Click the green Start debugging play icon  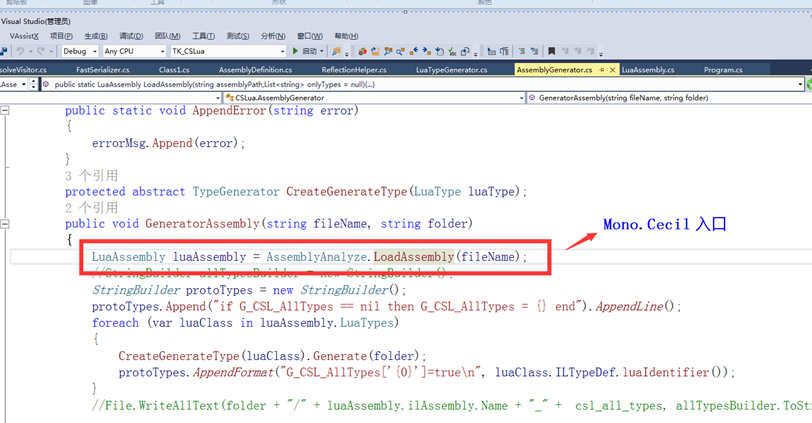tap(295, 51)
